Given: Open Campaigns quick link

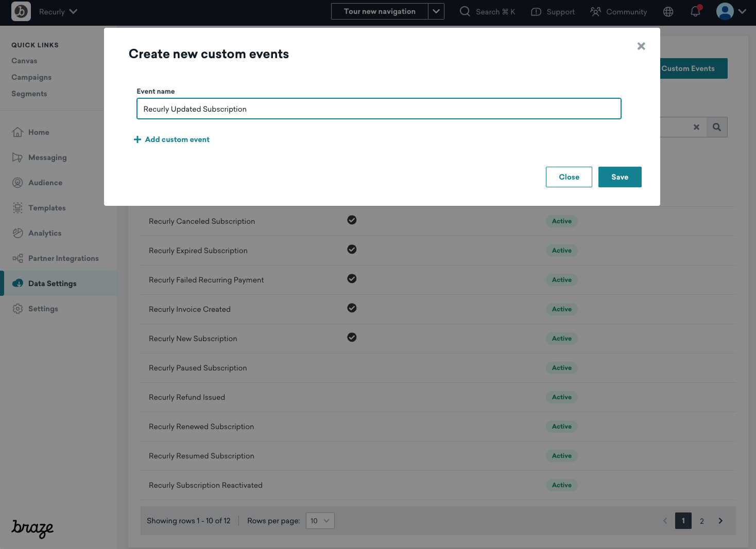Looking at the screenshot, I should (31, 77).
